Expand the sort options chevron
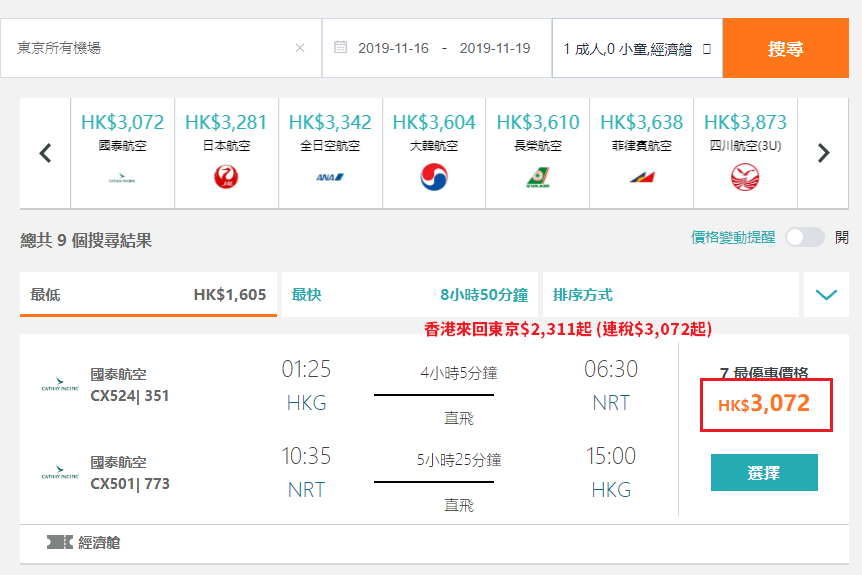862x575 pixels. pyautogui.click(x=826, y=295)
